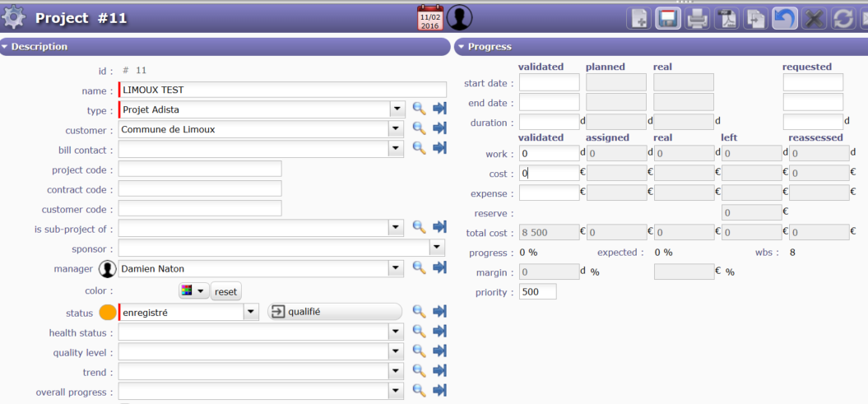Open the is sub-project of dropdown

[x=397, y=227]
